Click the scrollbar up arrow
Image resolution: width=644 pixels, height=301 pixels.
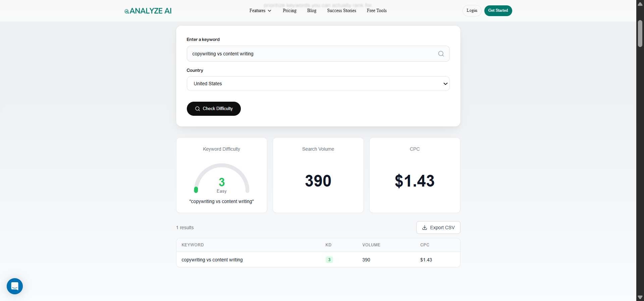(640, 4)
